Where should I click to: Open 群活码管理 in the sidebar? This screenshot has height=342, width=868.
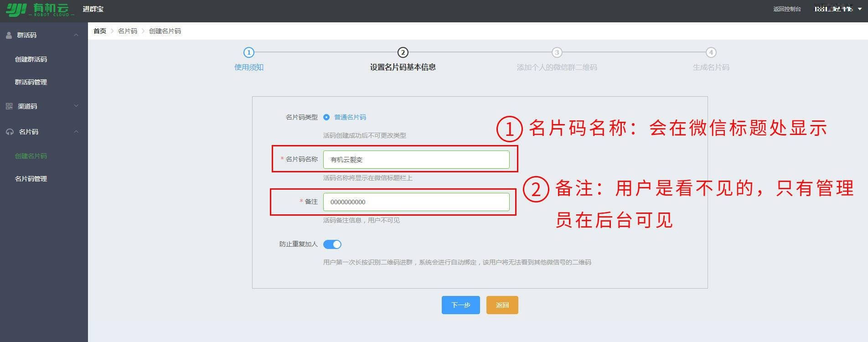coord(31,82)
